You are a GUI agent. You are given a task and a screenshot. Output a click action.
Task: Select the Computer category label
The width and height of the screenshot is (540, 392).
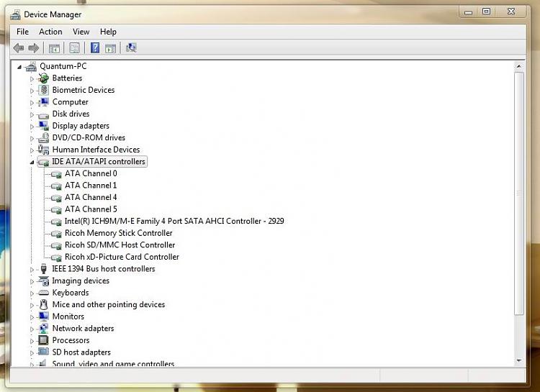[x=71, y=102]
